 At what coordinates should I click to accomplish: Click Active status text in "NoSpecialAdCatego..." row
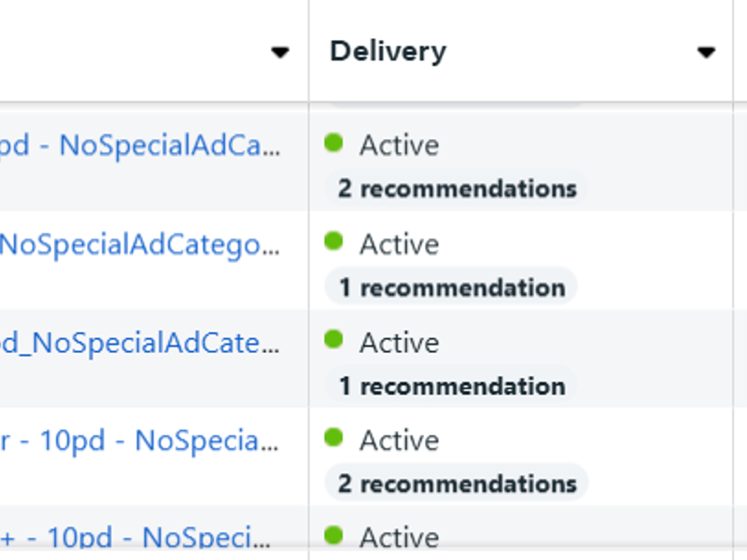click(399, 245)
